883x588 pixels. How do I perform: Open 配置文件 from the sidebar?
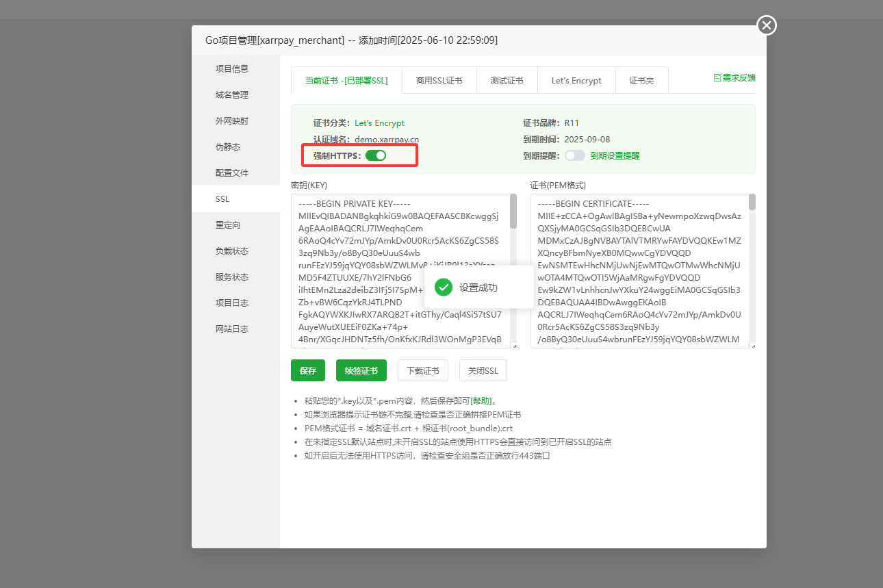pyautogui.click(x=231, y=173)
